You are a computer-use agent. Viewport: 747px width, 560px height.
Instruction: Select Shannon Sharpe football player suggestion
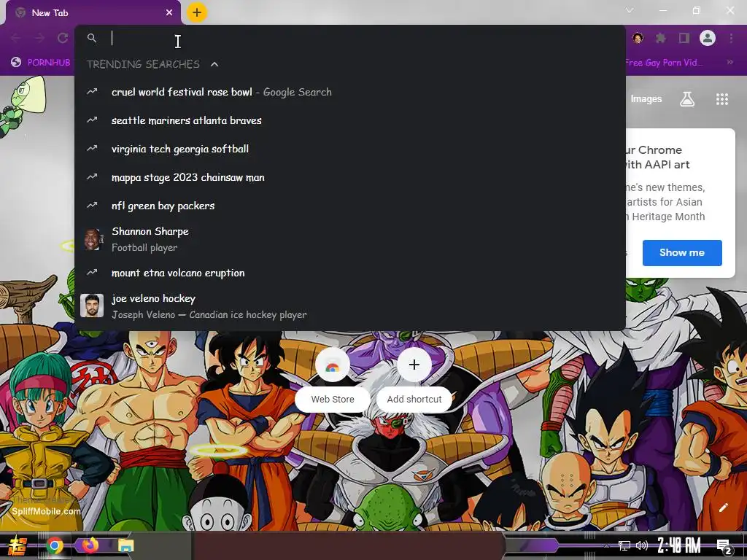point(349,239)
